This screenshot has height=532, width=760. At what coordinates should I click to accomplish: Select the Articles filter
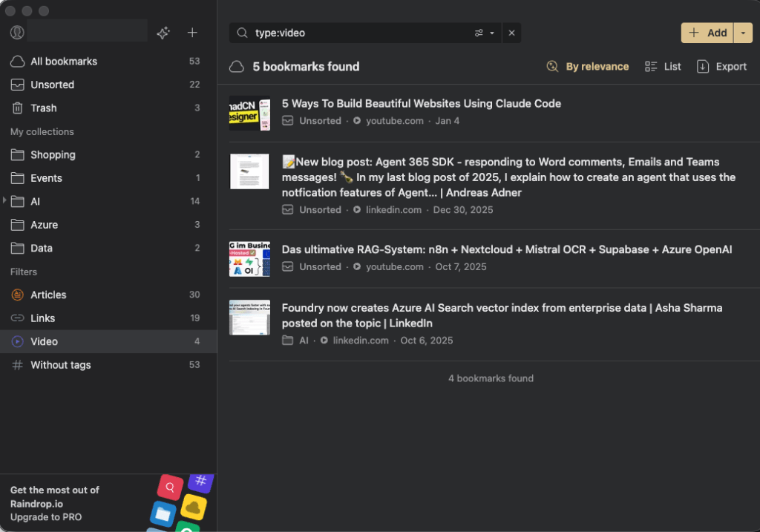pyautogui.click(x=48, y=295)
